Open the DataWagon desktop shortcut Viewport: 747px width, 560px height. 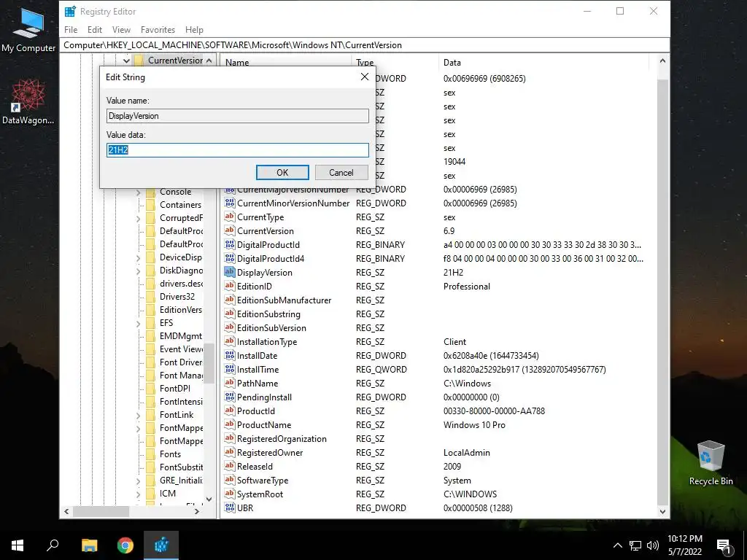coord(28,102)
